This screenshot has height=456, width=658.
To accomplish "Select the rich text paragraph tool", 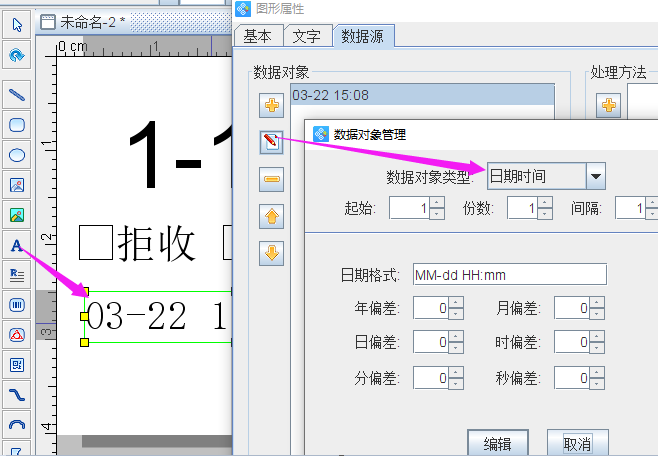I will [17, 275].
